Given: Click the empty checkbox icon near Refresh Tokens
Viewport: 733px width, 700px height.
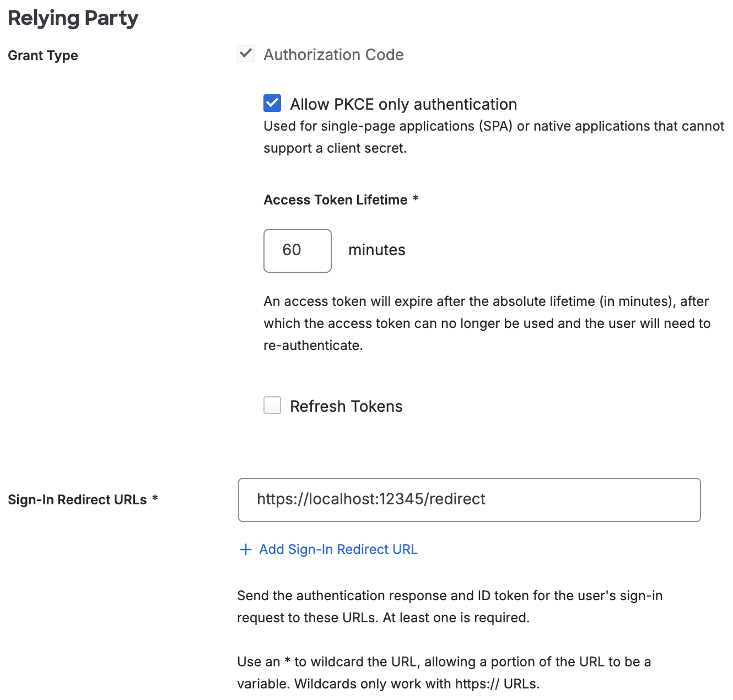Looking at the screenshot, I should tap(272, 406).
